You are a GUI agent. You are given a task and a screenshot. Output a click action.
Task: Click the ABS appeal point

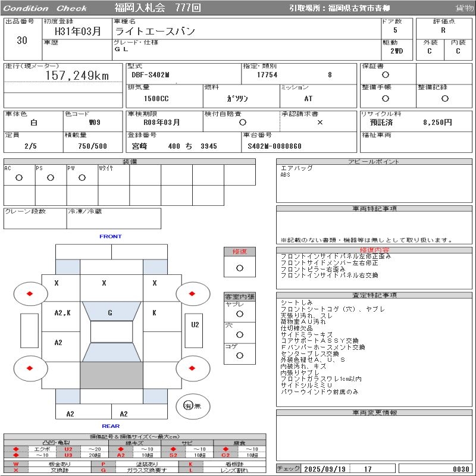pyautogui.click(x=286, y=175)
